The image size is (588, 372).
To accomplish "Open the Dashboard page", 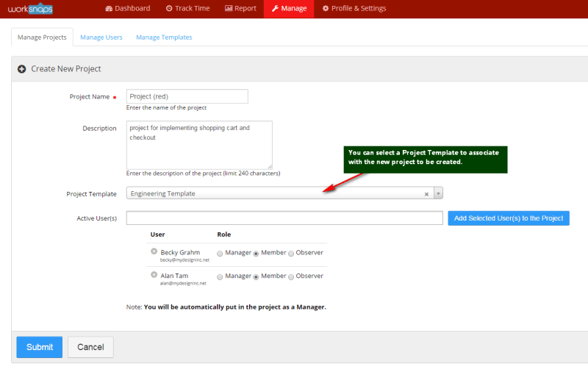I will click(128, 9).
